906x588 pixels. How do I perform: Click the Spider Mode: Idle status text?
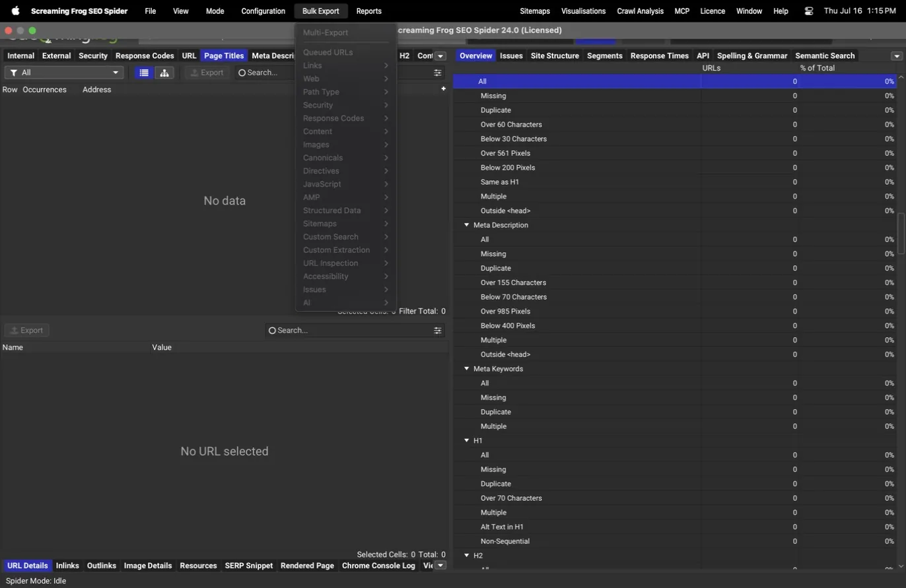pyautogui.click(x=36, y=581)
